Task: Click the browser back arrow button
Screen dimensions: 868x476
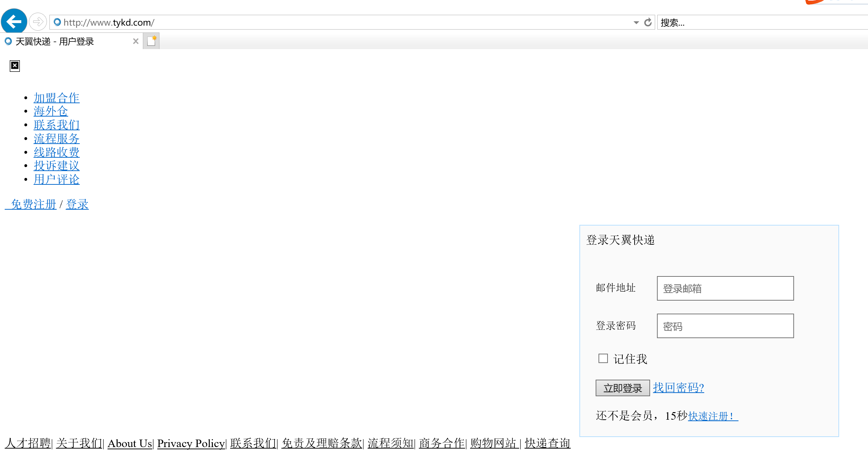Action: tap(14, 22)
